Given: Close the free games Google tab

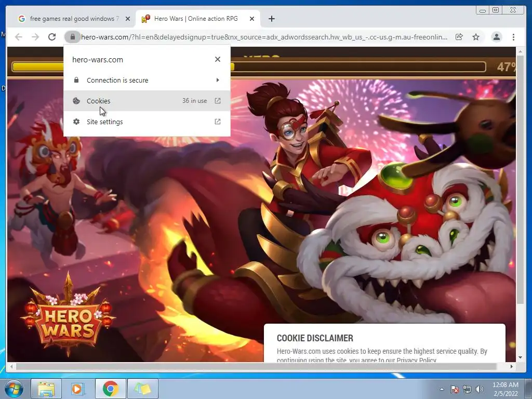Looking at the screenshot, I should tap(128, 19).
